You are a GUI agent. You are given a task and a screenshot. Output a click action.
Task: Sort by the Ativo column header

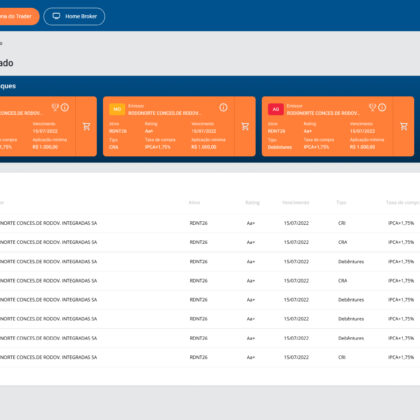point(194,202)
